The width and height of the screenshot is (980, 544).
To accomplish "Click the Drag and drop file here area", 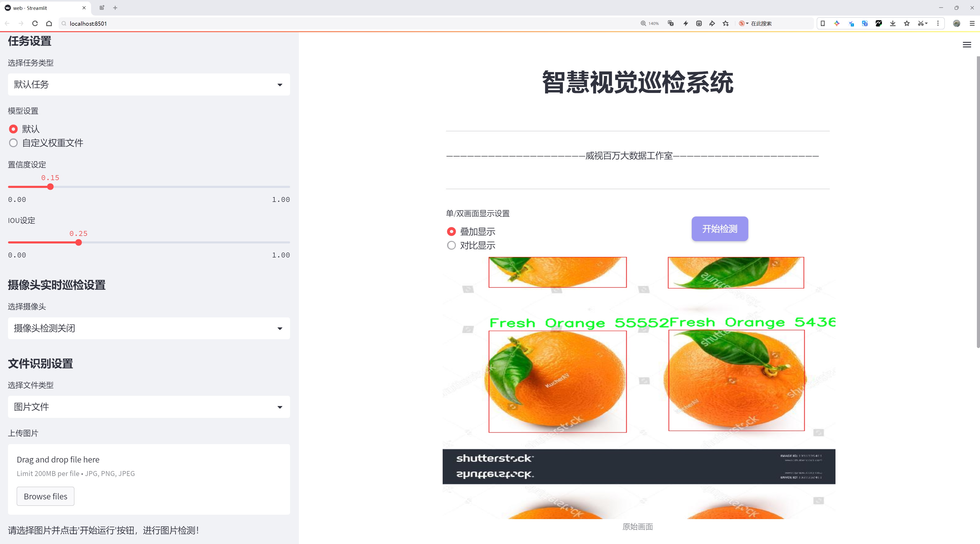I will click(149, 479).
